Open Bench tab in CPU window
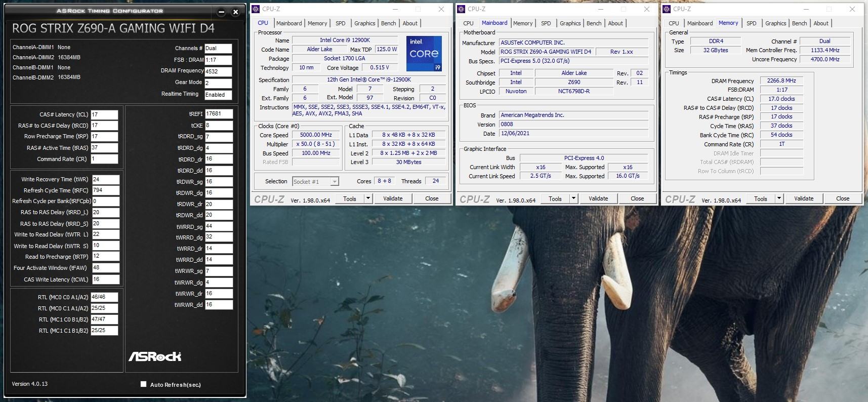Screen dimensions: 868x402 coord(389,23)
